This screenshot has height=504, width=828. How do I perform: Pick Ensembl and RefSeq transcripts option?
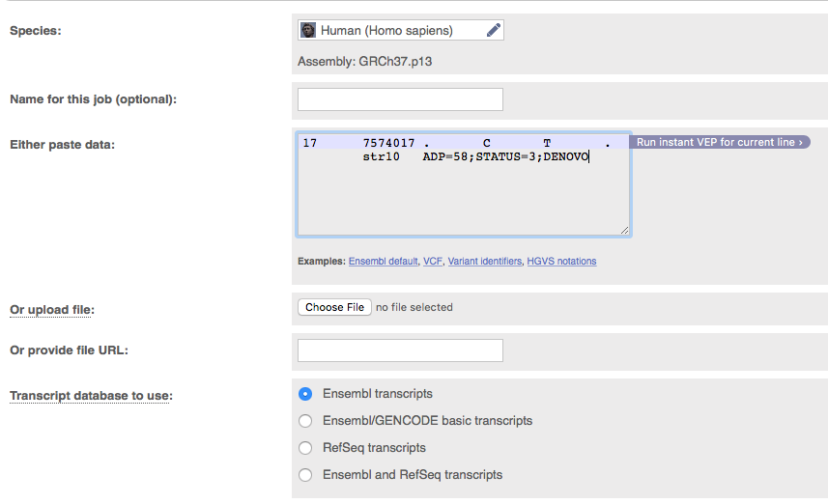[305, 475]
